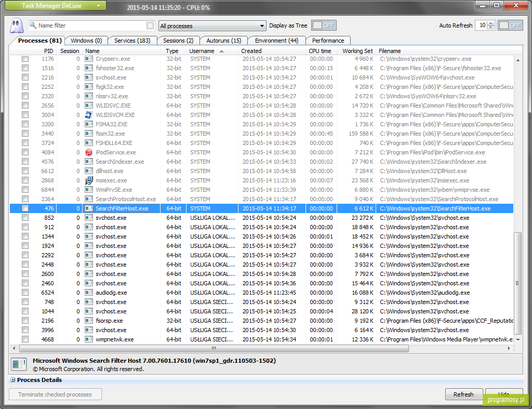532x409 pixels.
Task: Click the audiodg.exe process icon
Action: (x=89, y=293)
